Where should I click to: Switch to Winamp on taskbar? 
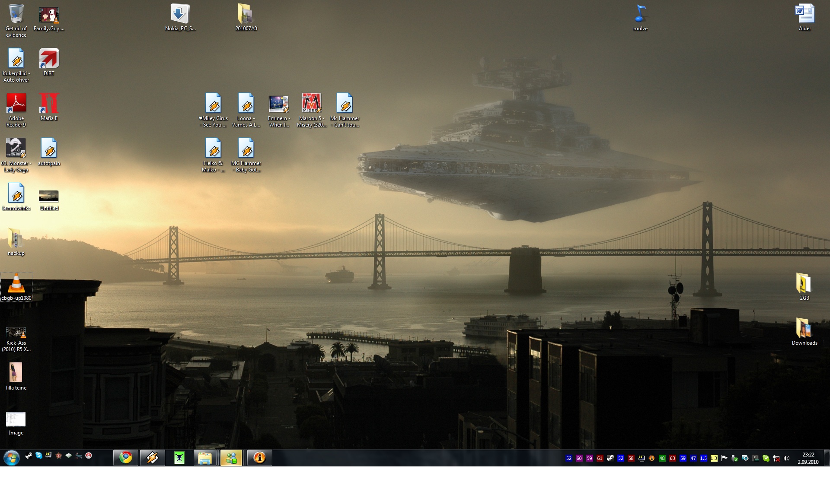152,458
